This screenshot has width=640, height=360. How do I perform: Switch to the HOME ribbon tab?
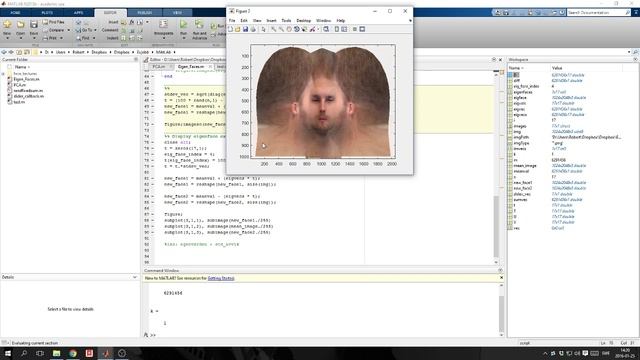click(x=15, y=13)
